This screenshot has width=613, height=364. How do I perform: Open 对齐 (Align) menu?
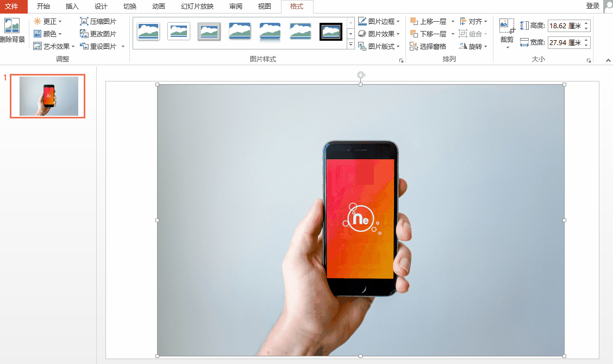473,22
